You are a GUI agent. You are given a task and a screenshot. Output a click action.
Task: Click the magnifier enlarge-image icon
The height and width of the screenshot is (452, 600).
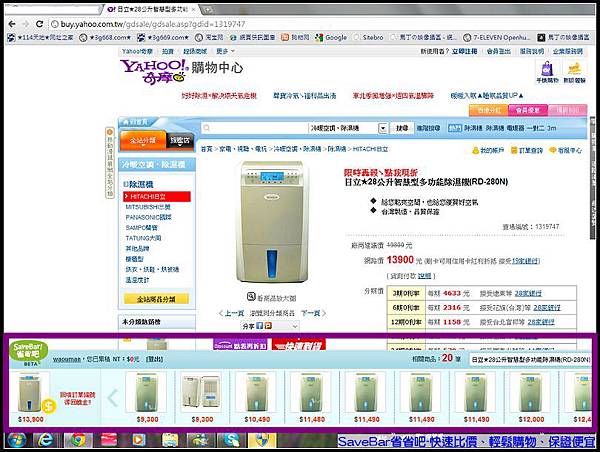[251, 297]
